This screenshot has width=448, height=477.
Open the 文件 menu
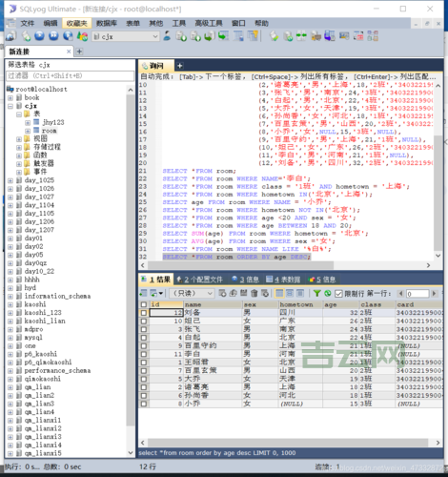[28, 23]
